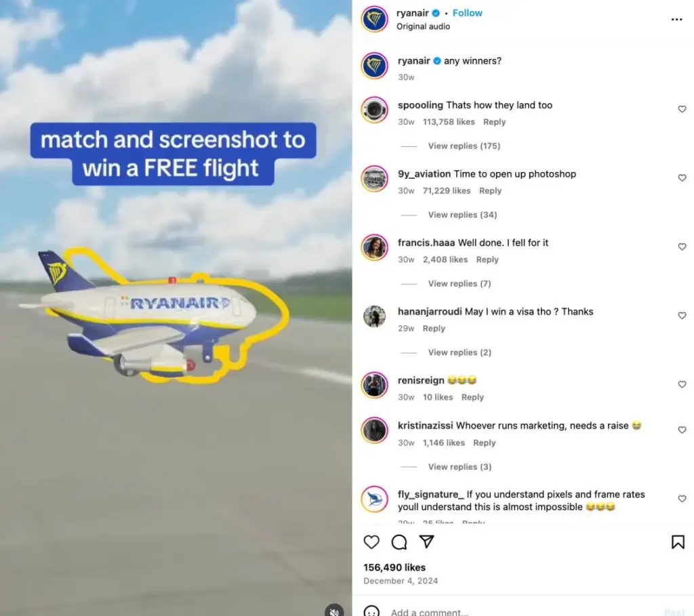Unmute the video audio
The image size is (694, 616).
(x=334, y=611)
